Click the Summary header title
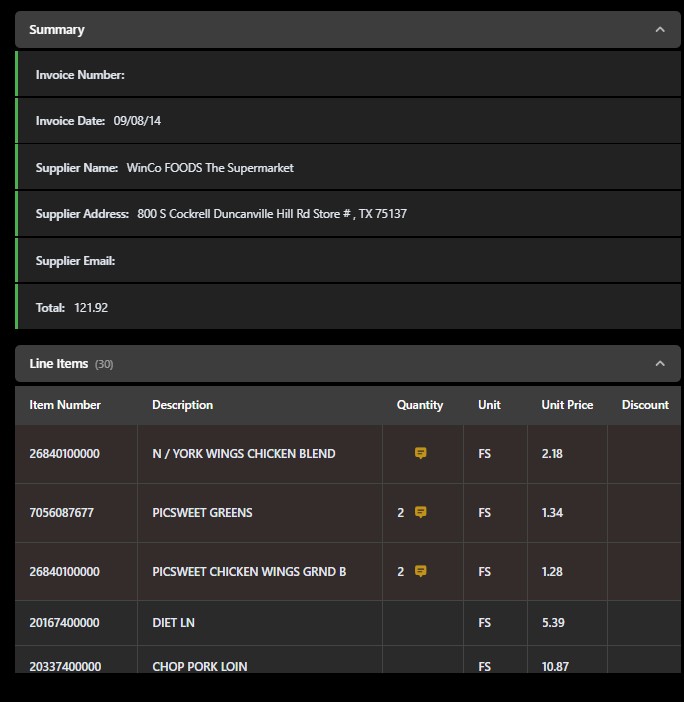This screenshot has height=702, width=684. pyautogui.click(x=56, y=30)
